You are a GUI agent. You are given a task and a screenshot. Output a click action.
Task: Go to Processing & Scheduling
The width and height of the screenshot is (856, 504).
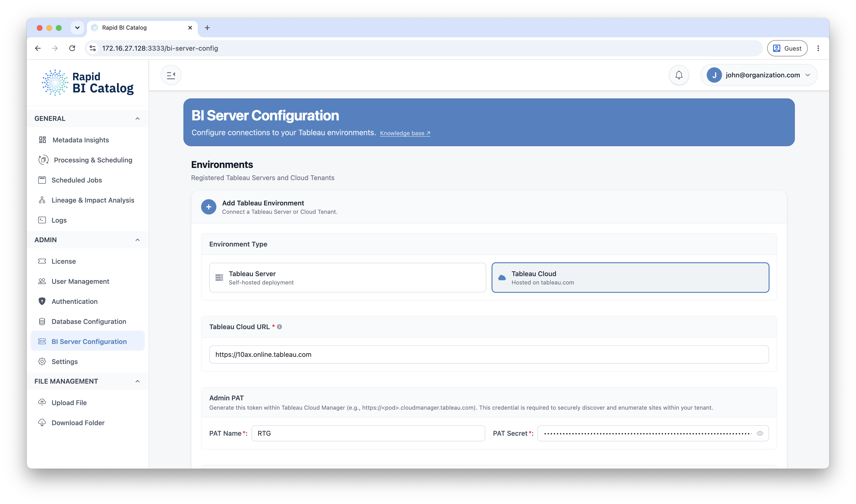(88, 160)
